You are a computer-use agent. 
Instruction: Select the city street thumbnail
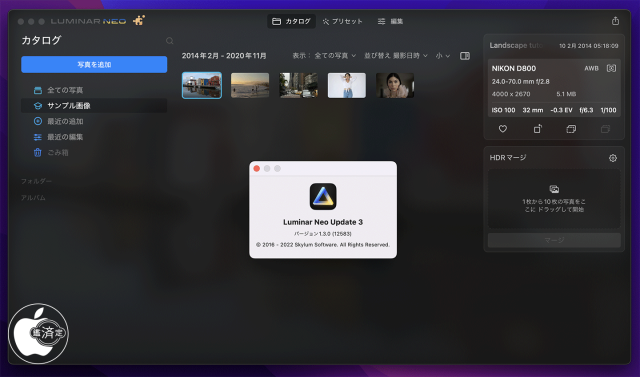(298, 85)
